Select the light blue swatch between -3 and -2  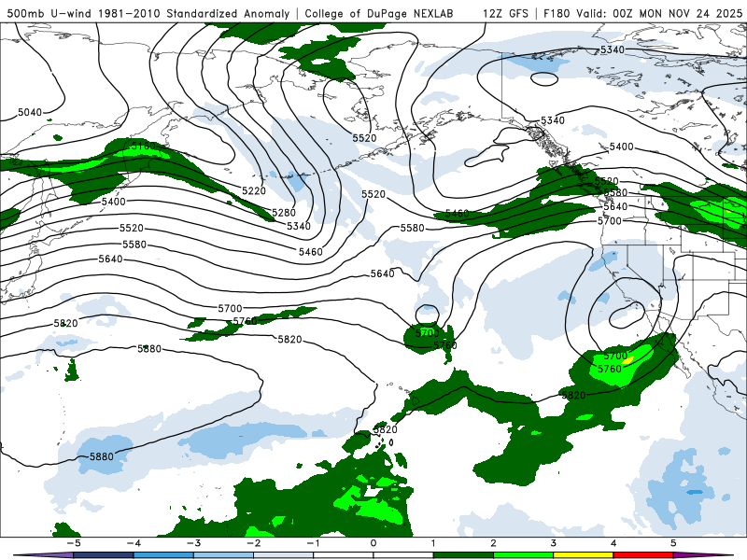[223, 555]
